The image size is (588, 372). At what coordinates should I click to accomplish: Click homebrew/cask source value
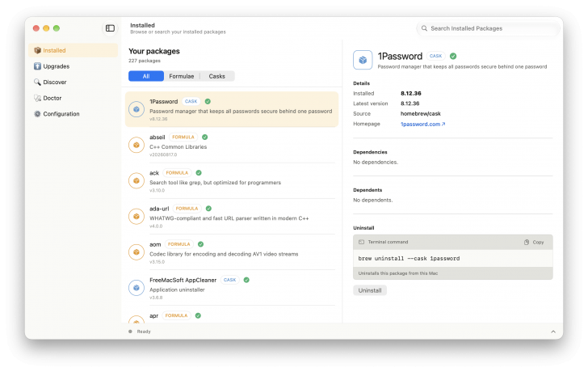(x=420, y=113)
